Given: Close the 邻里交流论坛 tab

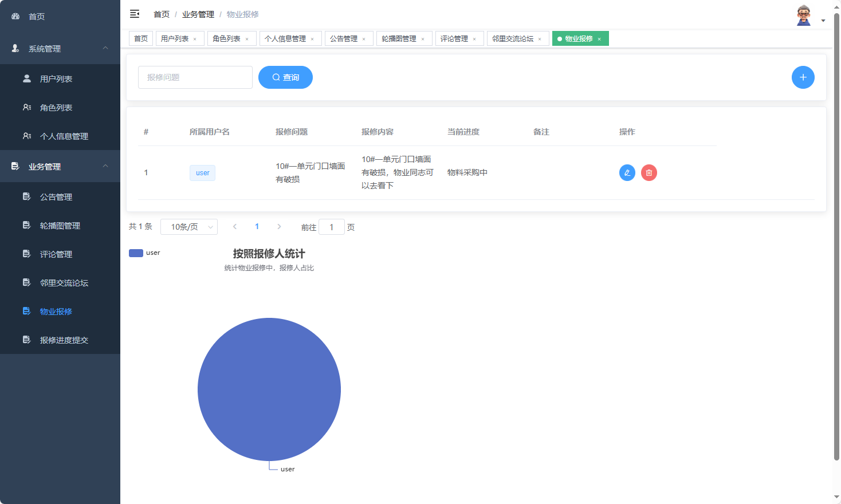Looking at the screenshot, I should [x=539, y=38].
